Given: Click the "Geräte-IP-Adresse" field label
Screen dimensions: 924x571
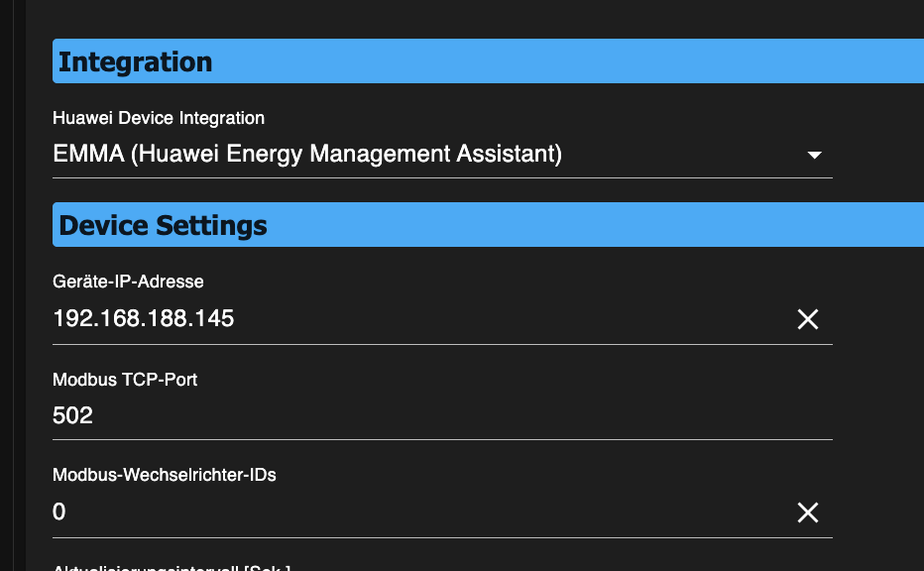Looking at the screenshot, I should coord(128,282).
